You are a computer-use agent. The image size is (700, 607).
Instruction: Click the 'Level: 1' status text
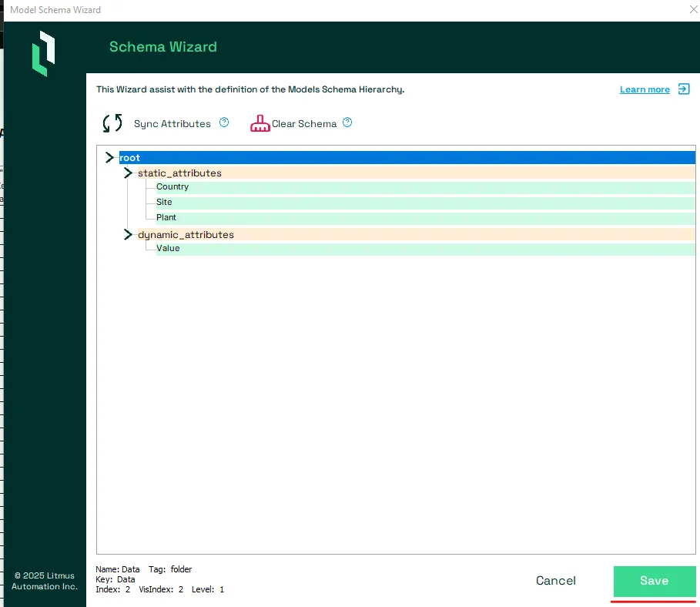pos(208,589)
